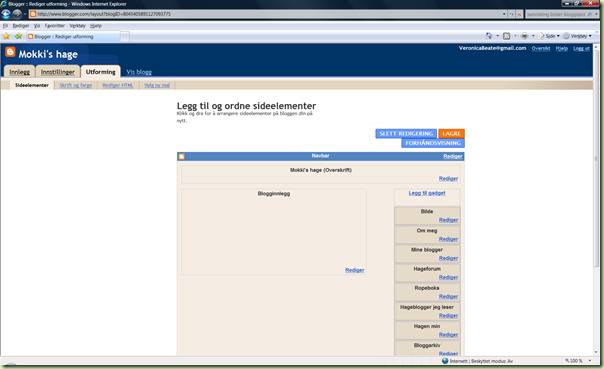Click the Navbar icon in the blue bar

click(182, 156)
